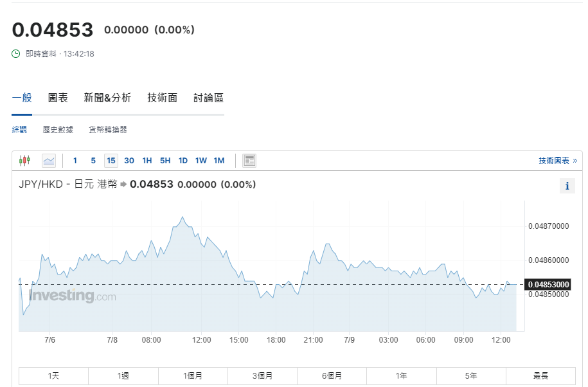Open the 貨幣轉換器 link
Viewport: 588px width, 387px height.
[108, 129]
